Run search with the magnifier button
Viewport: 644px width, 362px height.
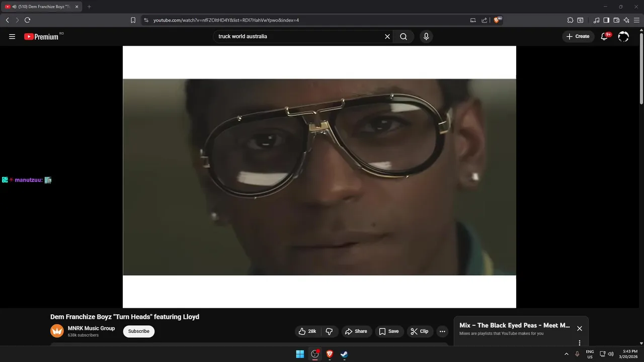(x=404, y=36)
